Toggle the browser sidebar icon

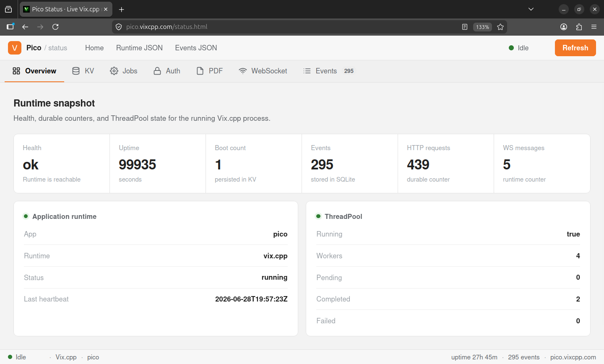click(x=10, y=27)
